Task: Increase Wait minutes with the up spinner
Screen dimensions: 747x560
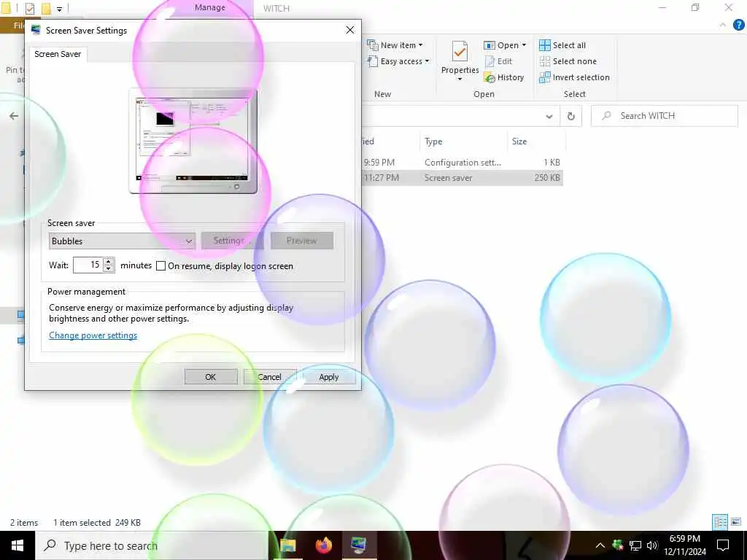Action: tap(109, 261)
